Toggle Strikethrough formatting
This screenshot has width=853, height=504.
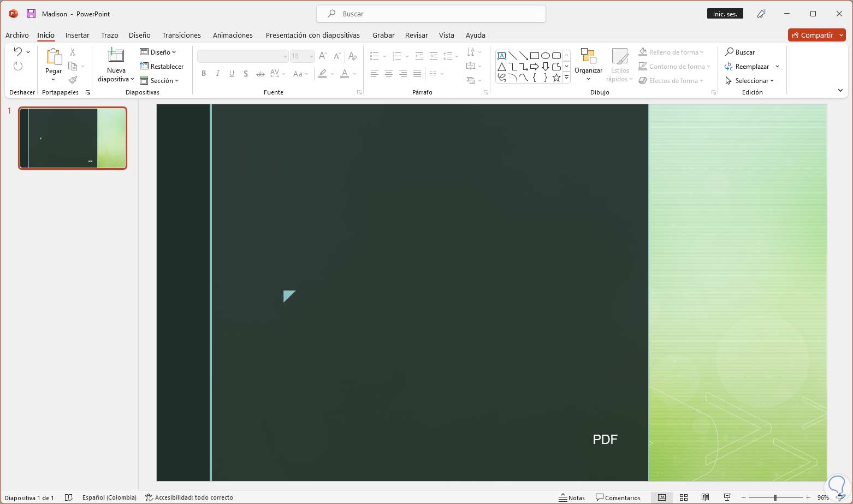(x=260, y=74)
